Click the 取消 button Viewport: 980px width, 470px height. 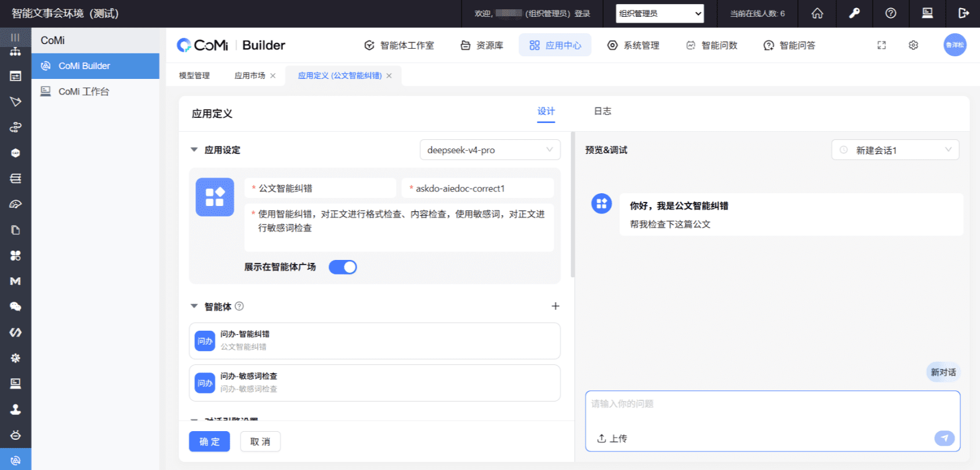point(260,442)
